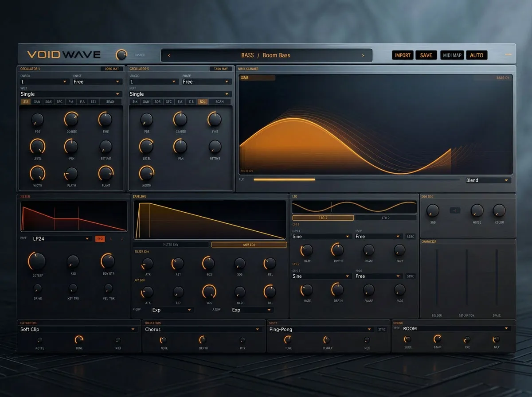The height and width of the screenshot is (397, 532).
Task: Click Oscillator 1 LEVEL knob
Action: coord(37,146)
